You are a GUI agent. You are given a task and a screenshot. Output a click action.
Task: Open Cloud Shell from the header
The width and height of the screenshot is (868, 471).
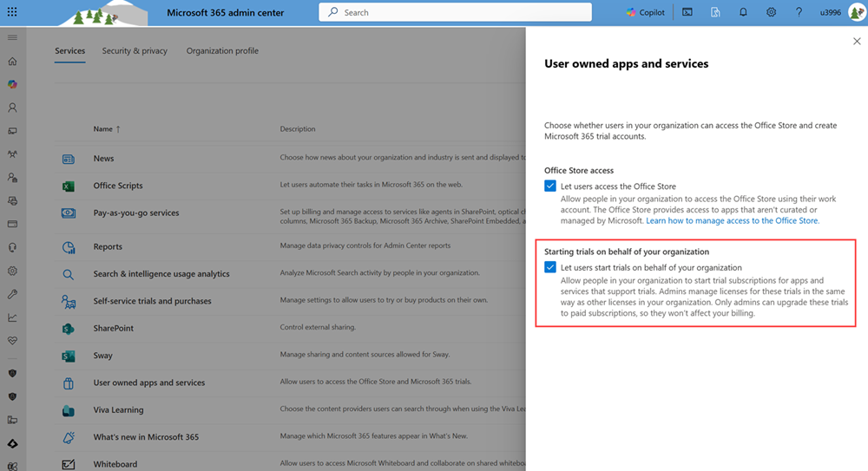point(687,13)
